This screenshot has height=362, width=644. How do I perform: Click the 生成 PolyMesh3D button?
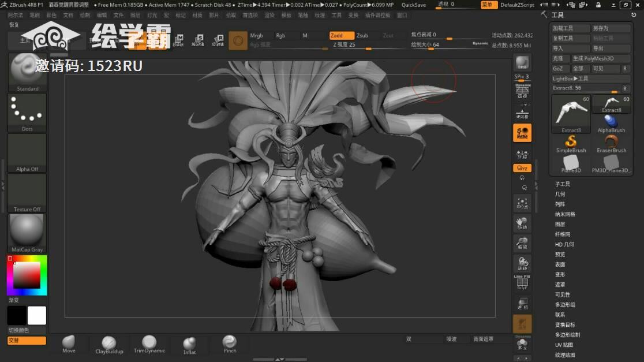click(601, 58)
